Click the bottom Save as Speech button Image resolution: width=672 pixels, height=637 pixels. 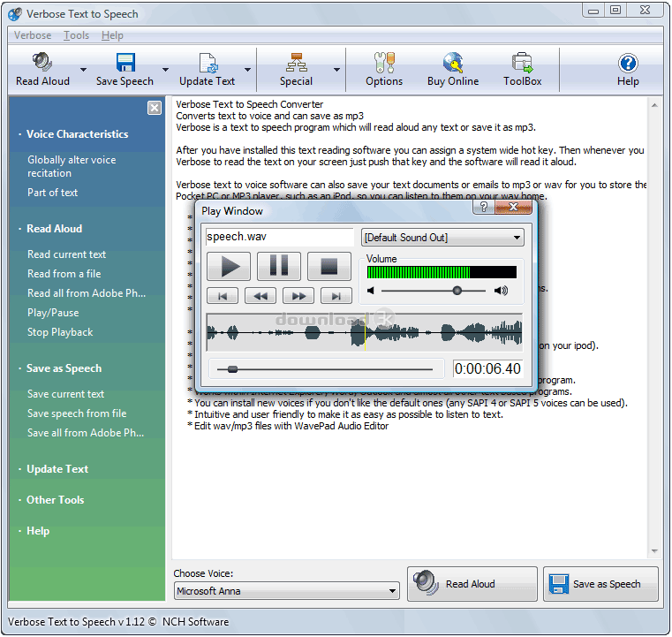tap(600, 584)
